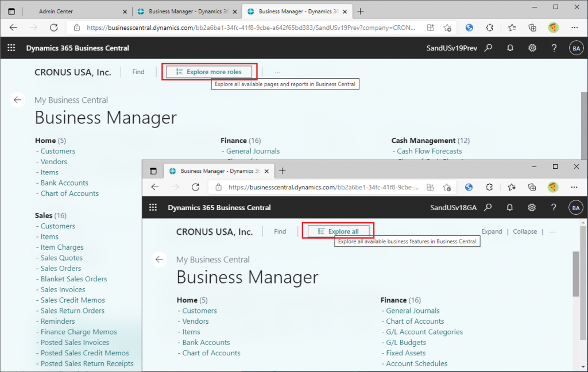Open Sales Orders link
This screenshot has height=372, width=588.
pos(61,268)
